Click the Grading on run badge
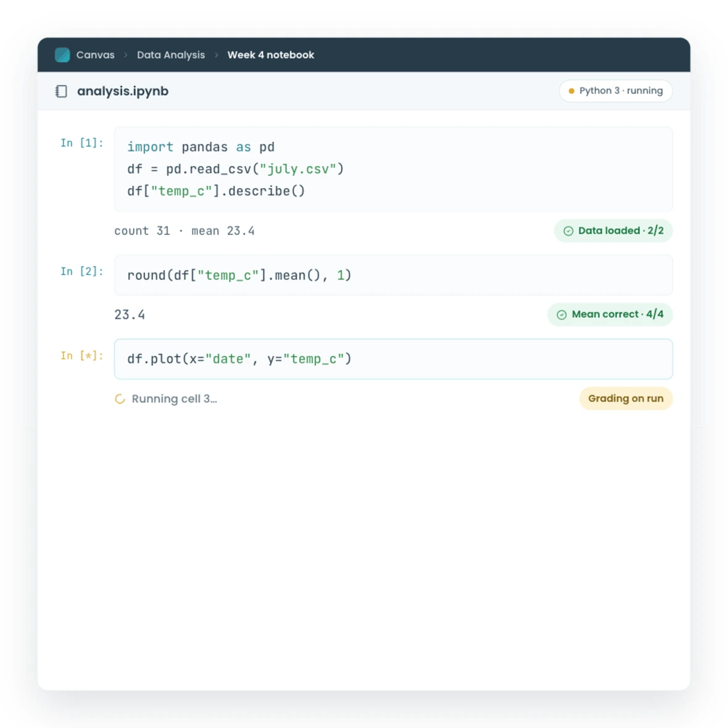The height and width of the screenshot is (728, 728). [x=626, y=399]
